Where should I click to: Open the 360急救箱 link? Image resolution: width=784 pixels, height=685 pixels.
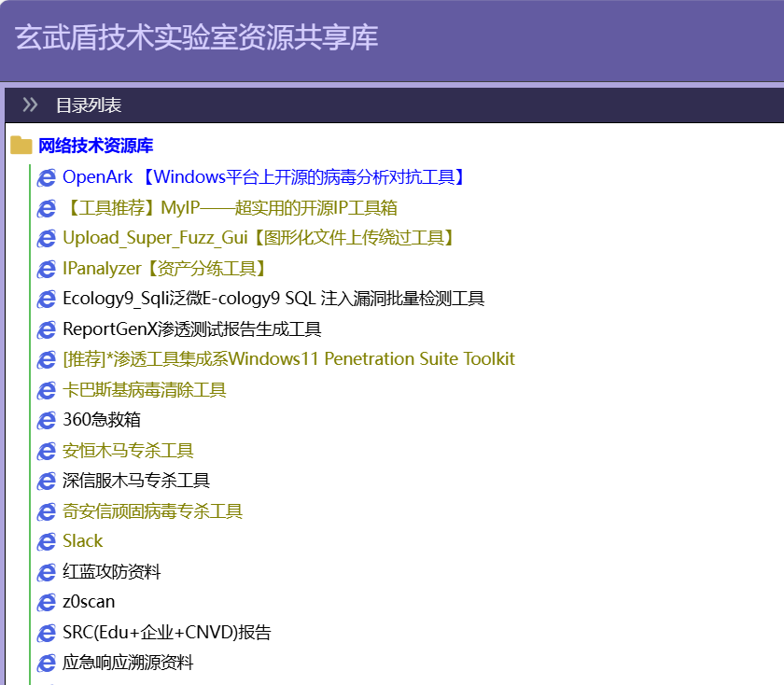click(x=102, y=420)
